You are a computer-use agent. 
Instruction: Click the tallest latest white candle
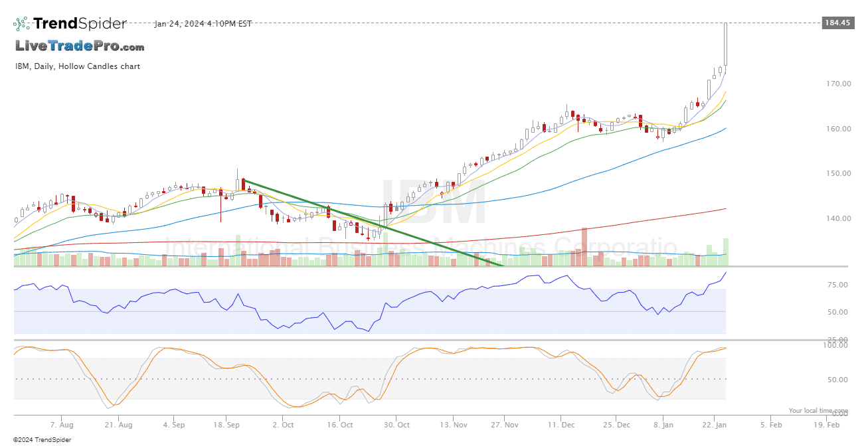(726, 44)
